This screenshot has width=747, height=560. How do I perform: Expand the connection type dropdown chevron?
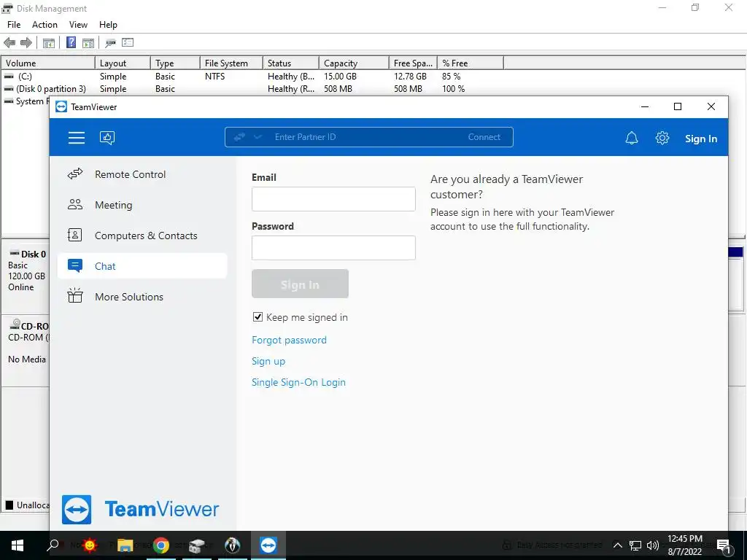(x=258, y=137)
